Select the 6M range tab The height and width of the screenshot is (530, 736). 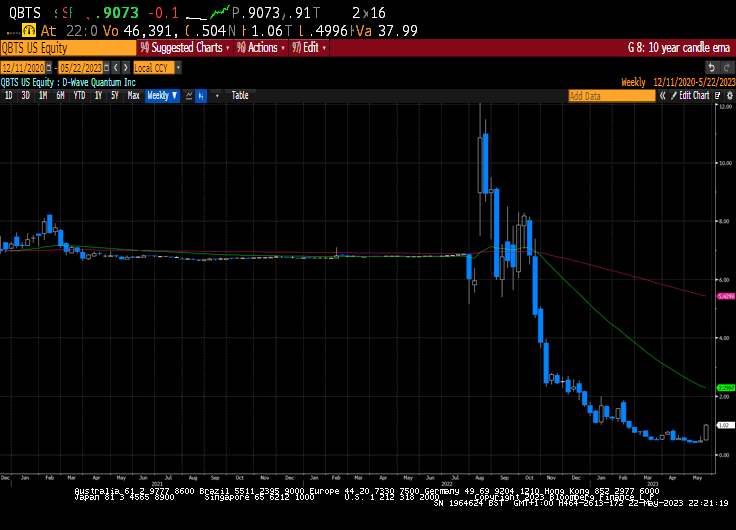tap(60, 96)
